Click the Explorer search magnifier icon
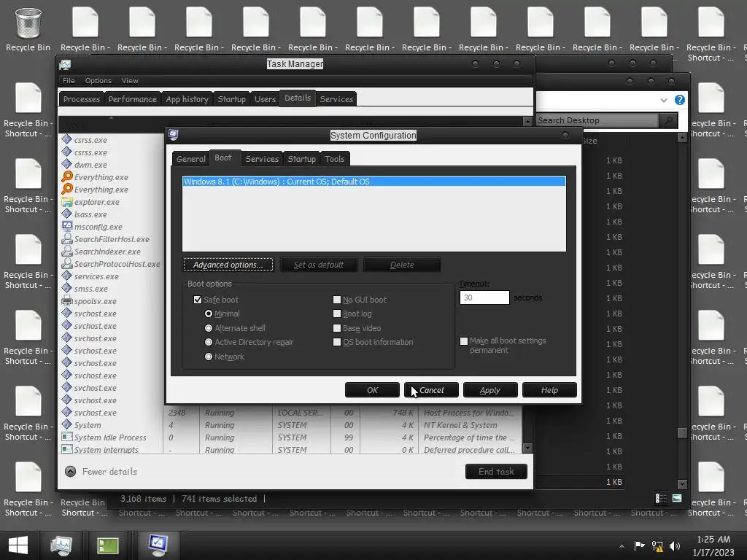747x560 pixels. pyautogui.click(x=669, y=120)
